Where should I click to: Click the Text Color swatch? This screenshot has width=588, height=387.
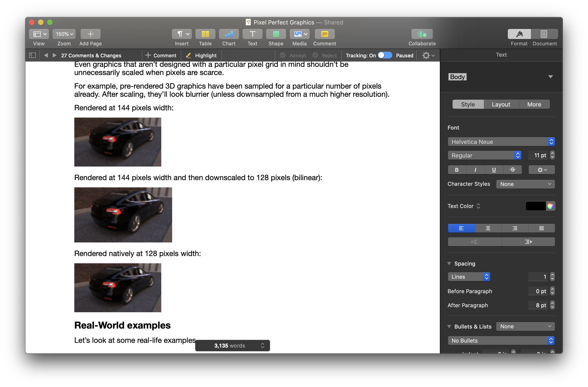pos(537,206)
